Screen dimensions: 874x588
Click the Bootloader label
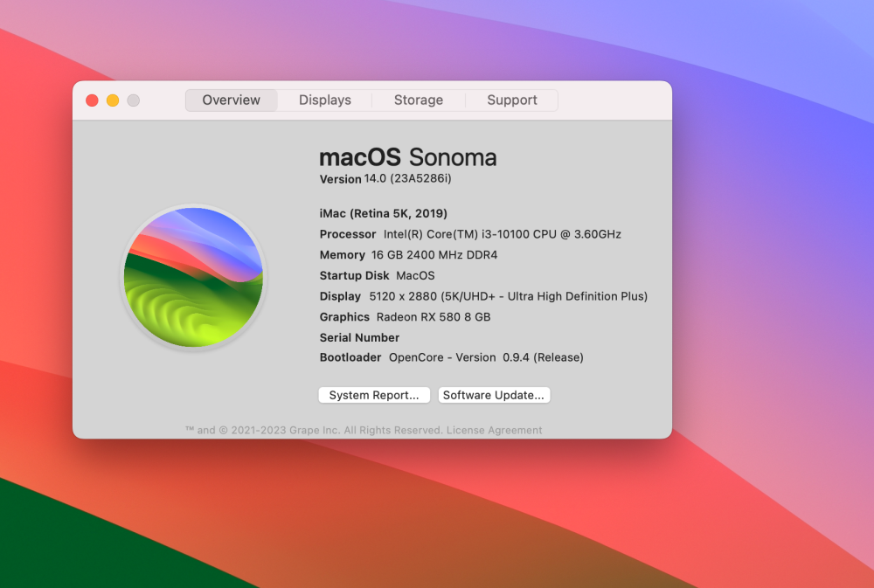[350, 357]
